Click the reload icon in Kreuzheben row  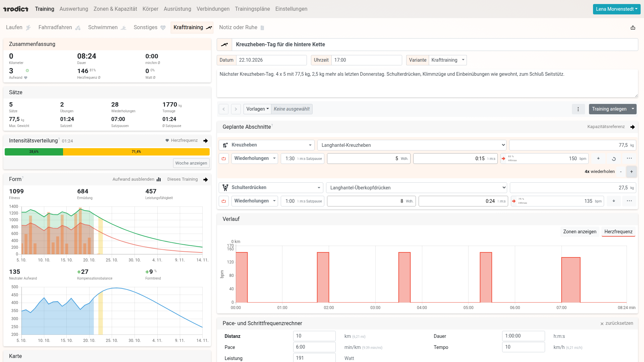pos(614,159)
